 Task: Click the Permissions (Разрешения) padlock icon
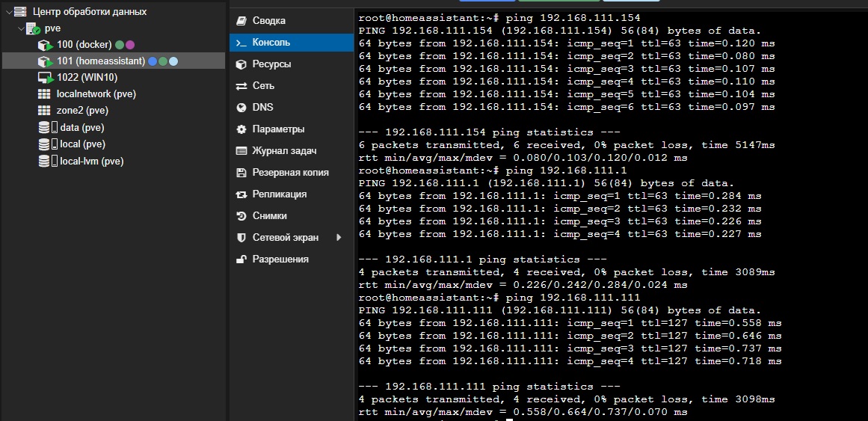[241, 259]
